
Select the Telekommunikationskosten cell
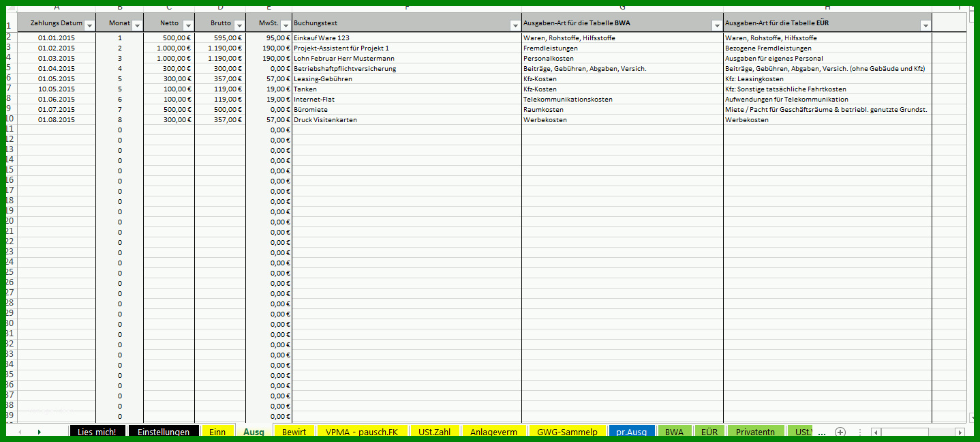coord(622,100)
